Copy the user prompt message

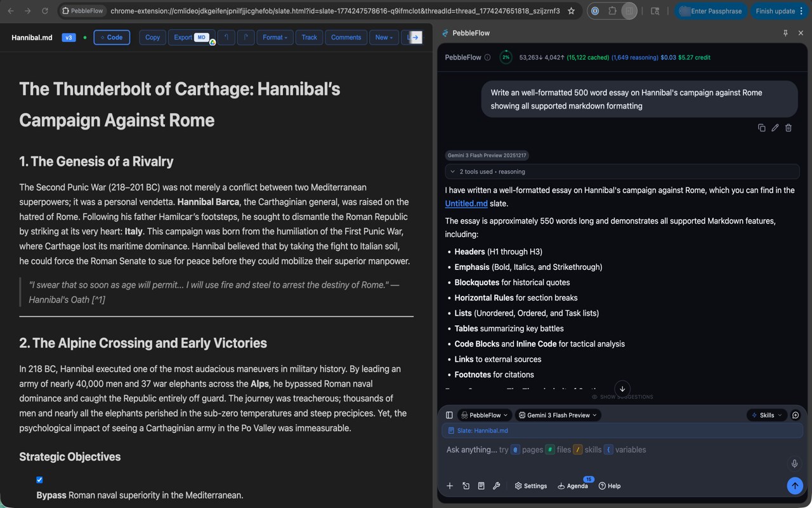pyautogui.click(x=761, y=128)
